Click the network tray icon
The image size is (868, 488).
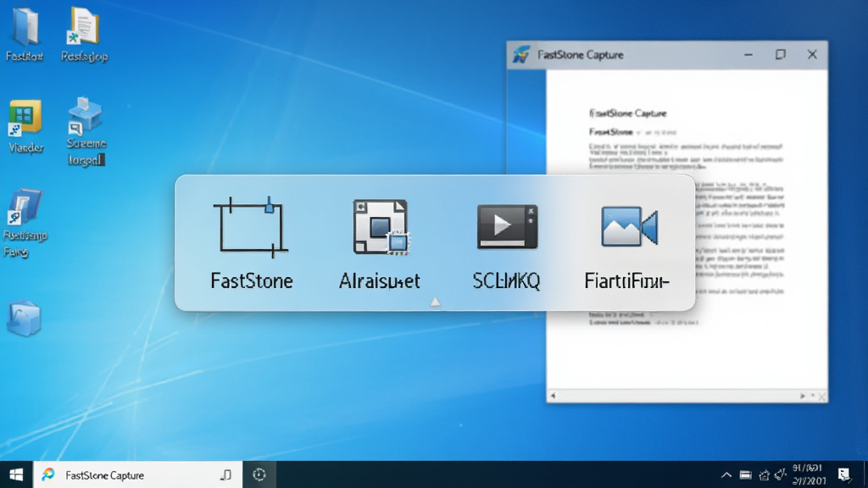[x=764, y=474]
